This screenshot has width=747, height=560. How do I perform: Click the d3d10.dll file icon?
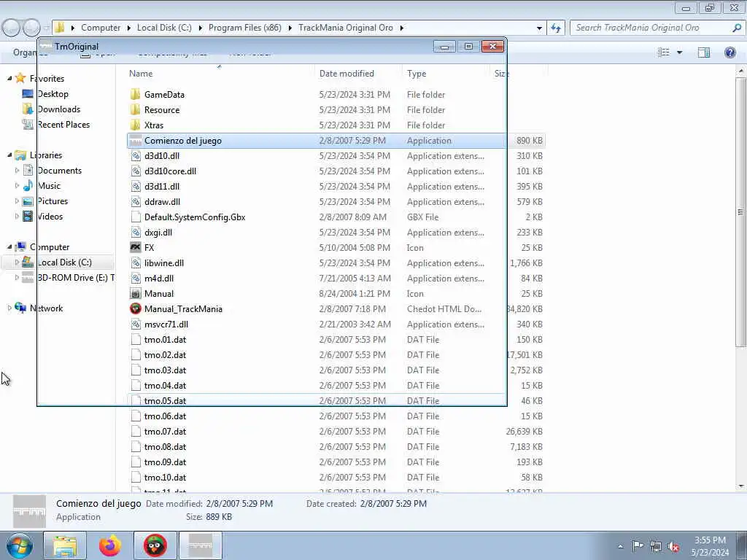coord(136,156)
